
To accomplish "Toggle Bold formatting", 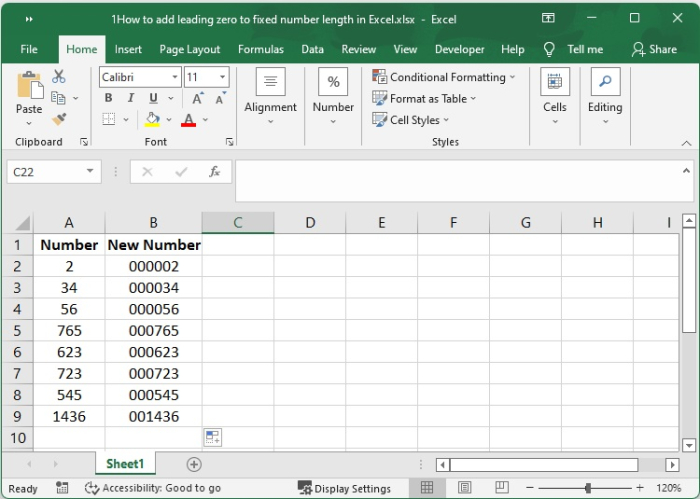I will pos(109,98).
